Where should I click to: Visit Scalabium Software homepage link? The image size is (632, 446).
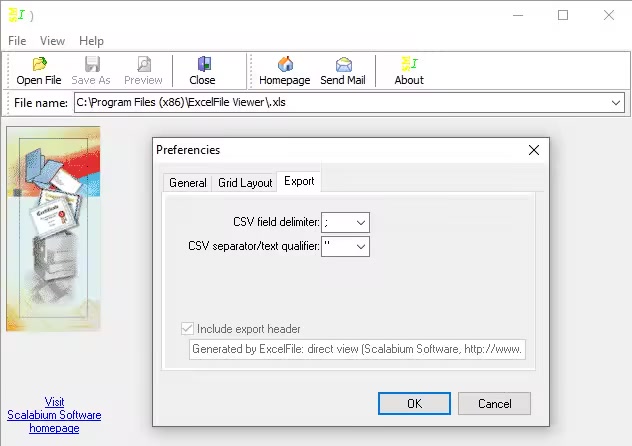point(54,415)
